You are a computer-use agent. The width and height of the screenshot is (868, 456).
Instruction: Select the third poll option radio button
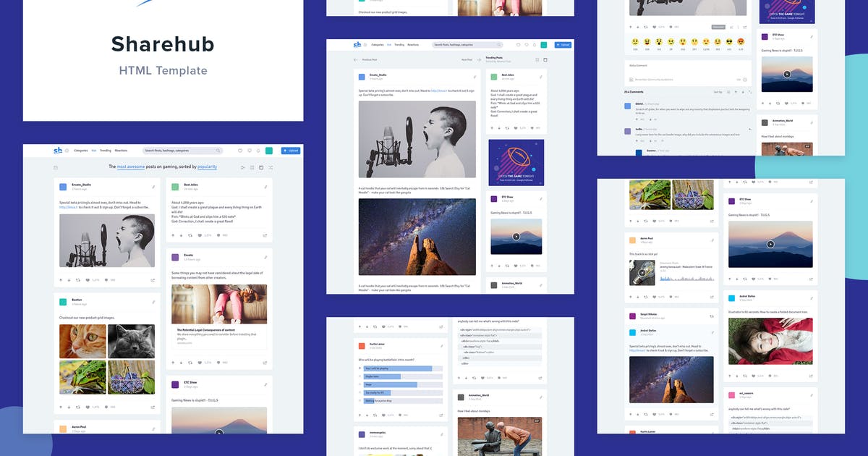[x=361, y=384]
